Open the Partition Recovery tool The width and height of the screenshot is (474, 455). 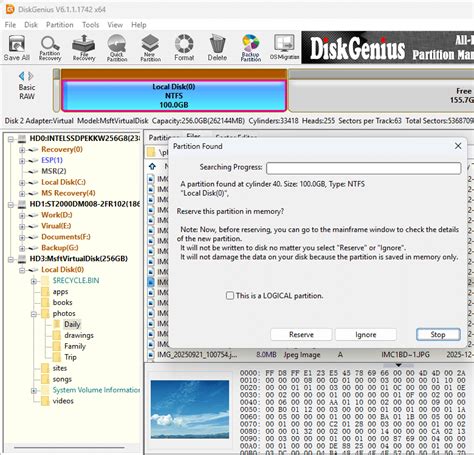[x=50, y=48]
